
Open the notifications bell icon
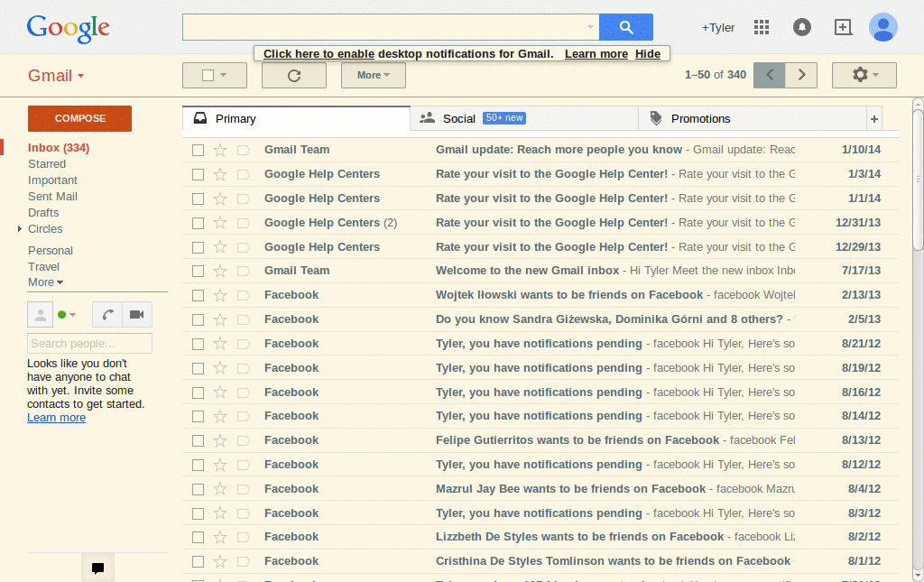801,27
